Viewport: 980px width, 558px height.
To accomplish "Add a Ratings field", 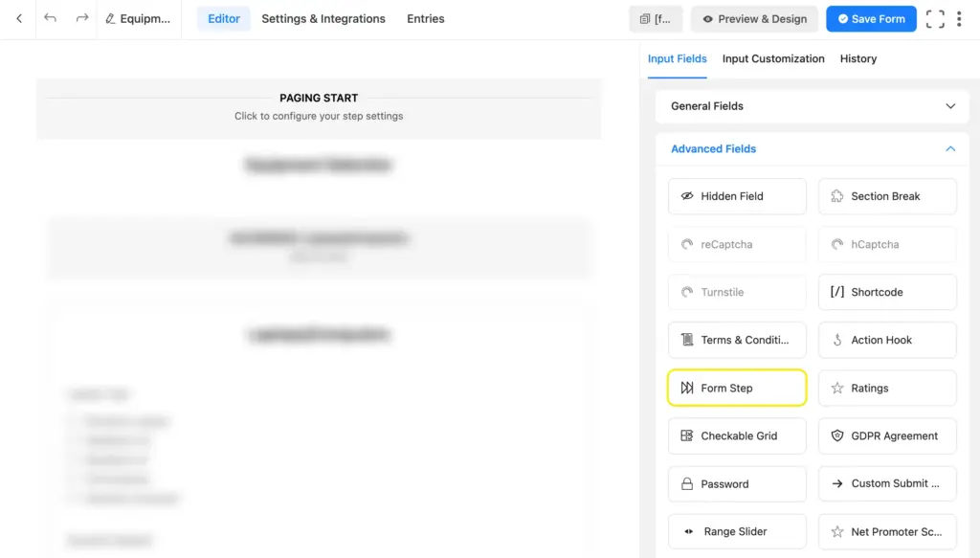I will (x=887, y=388).
